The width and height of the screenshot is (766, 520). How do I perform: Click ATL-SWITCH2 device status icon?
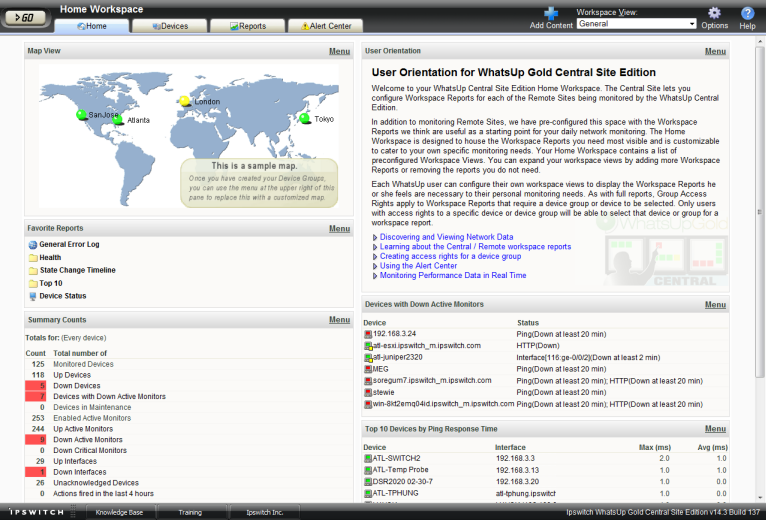(x=368, y=458)
